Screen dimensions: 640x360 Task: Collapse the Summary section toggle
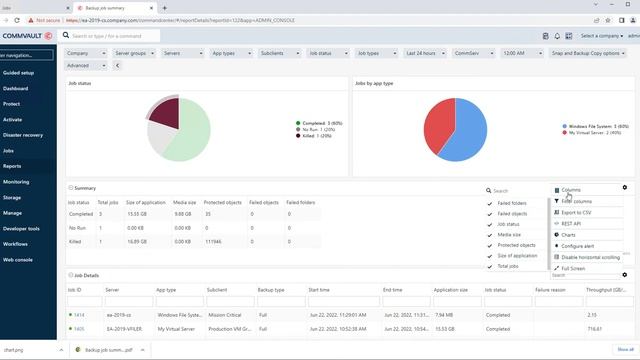point(71,188)
